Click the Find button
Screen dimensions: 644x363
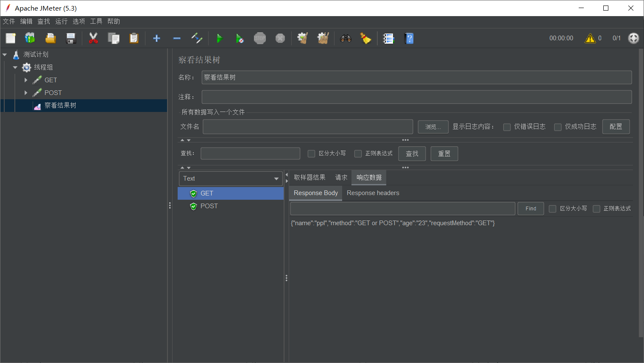[x=531, y=209]
